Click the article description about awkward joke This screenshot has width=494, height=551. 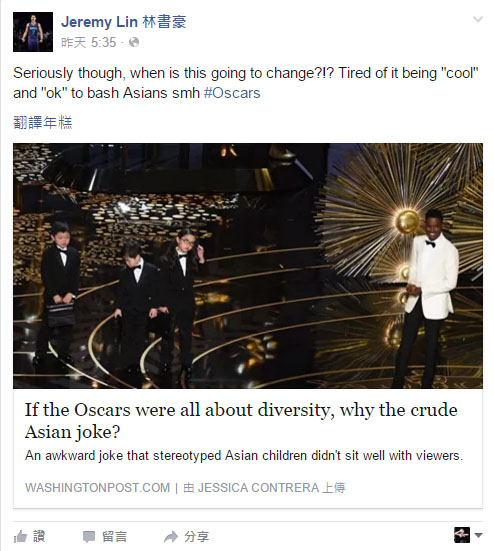click(x=244, y=456)
